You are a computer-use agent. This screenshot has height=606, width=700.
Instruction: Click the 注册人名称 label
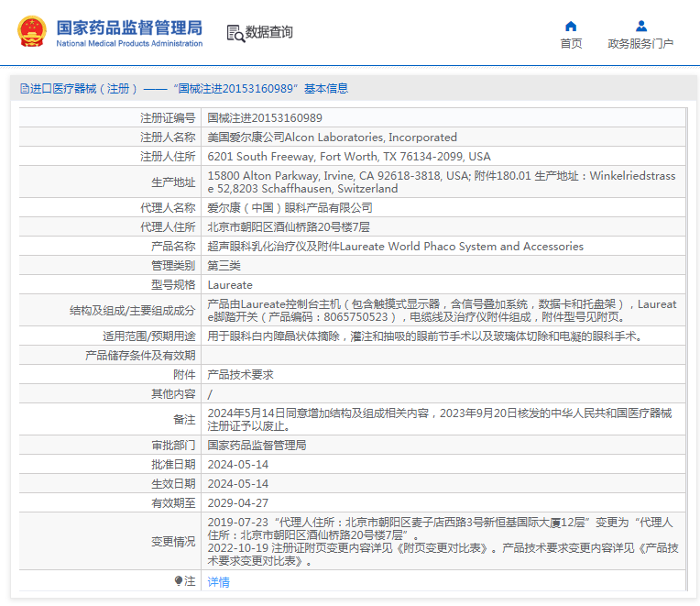[168, 138]
